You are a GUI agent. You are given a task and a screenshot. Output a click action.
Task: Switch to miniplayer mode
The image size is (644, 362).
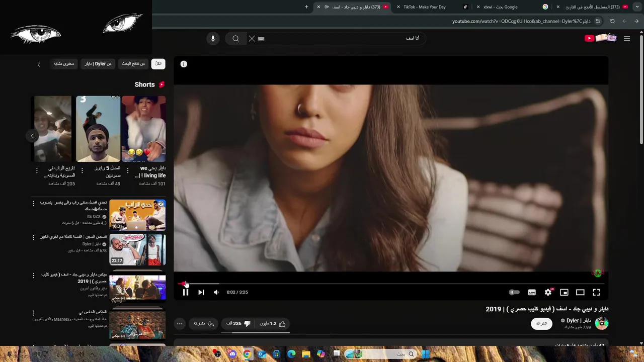564,292
